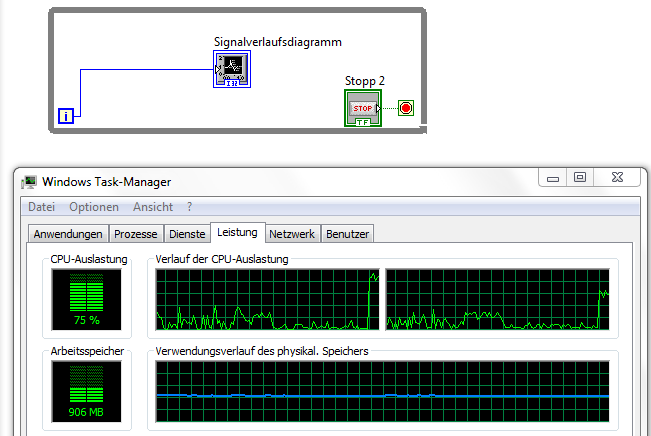Open the ? help menu
The width and height of the screenshot is (651, 436).
point(189,207)
